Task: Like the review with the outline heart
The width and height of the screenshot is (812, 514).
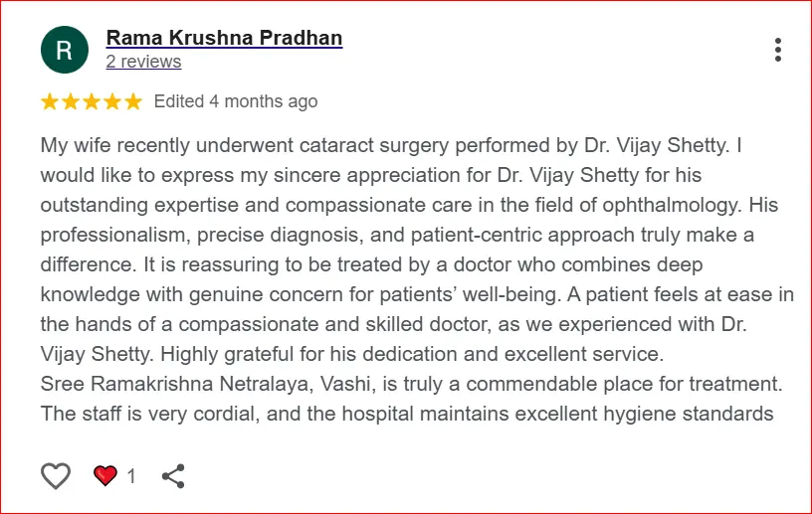Action: (x=56, y=475)
